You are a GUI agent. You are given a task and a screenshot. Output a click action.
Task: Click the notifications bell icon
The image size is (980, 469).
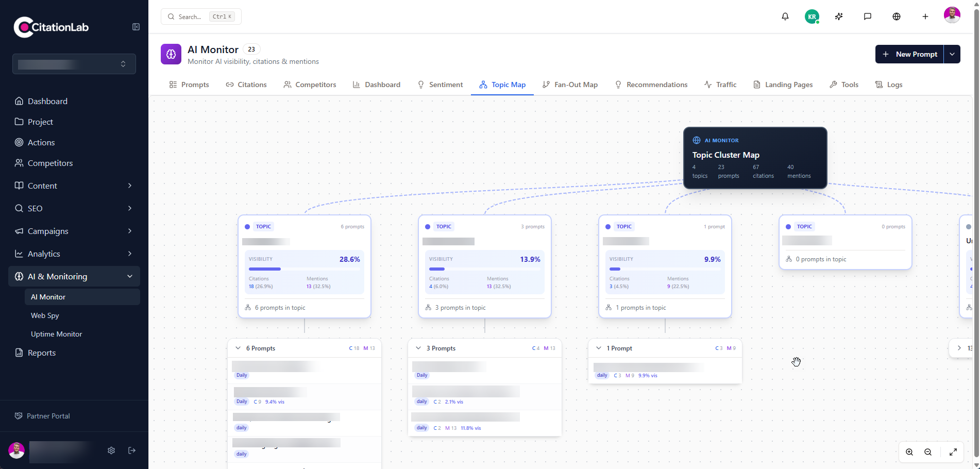785,16
